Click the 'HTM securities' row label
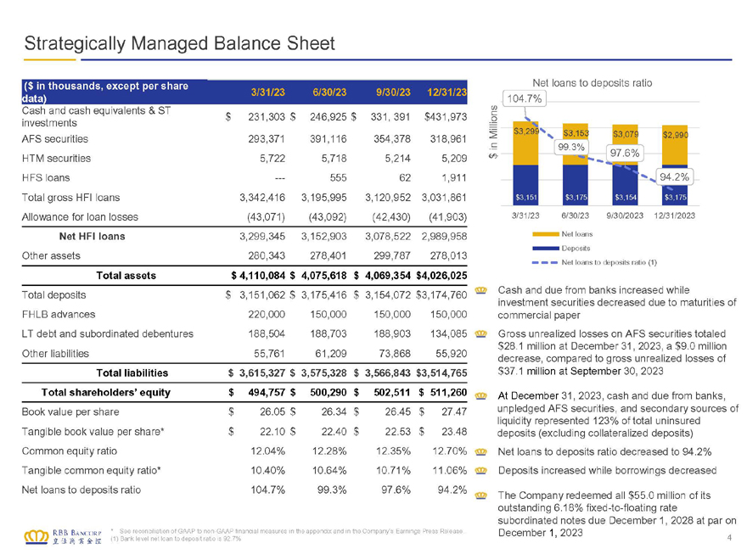Viewport: 747px width, 560px height. coord(56,159)
